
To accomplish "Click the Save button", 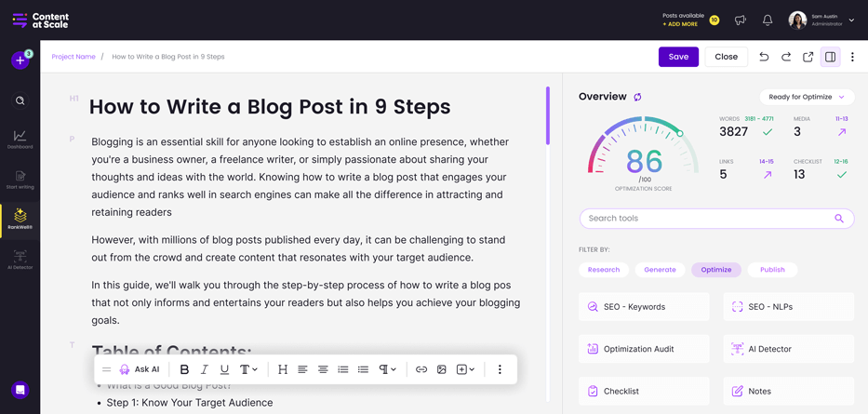I will pyautogui.click(x=678, y=57).
